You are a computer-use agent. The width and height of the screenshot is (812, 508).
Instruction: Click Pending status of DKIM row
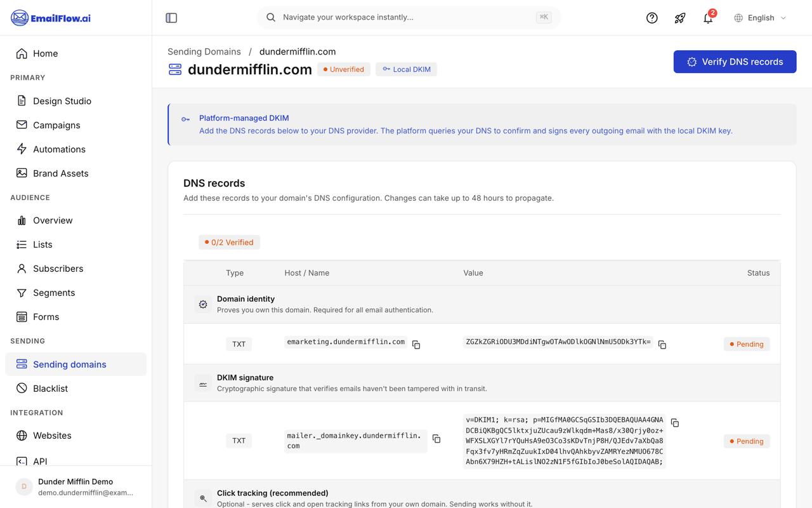pyautogui.click(x=747, y=441)
